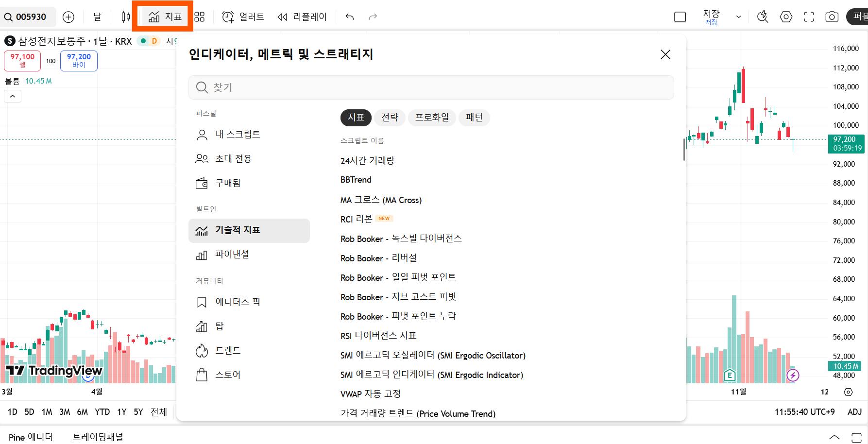Viewport: 868px width, 444px height.
Task: Open the 날 interval selector
Action: point(97,17)
